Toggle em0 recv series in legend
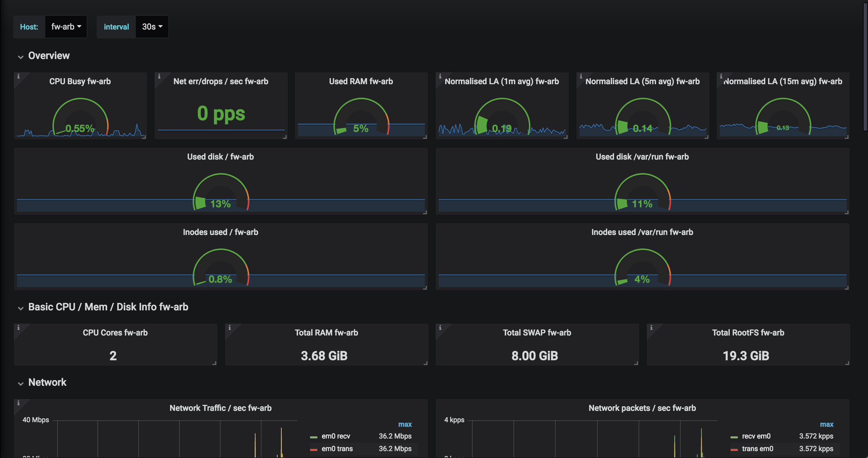The image size is (868, 458). point(336,436)
